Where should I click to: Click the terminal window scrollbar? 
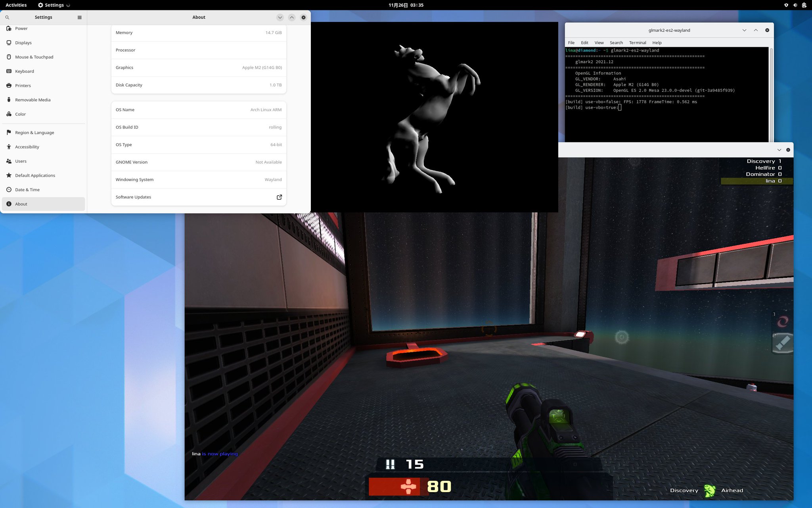771,94
